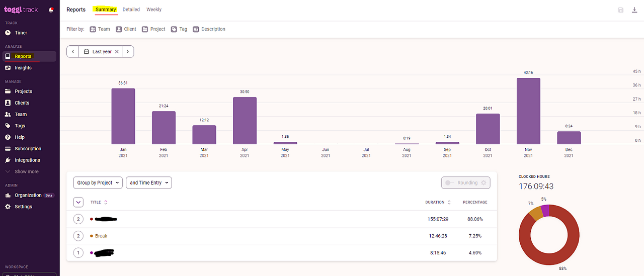644x276 pixels.
Task: Expand the 155:07:29 project row
Action: (x=78, y=219)
